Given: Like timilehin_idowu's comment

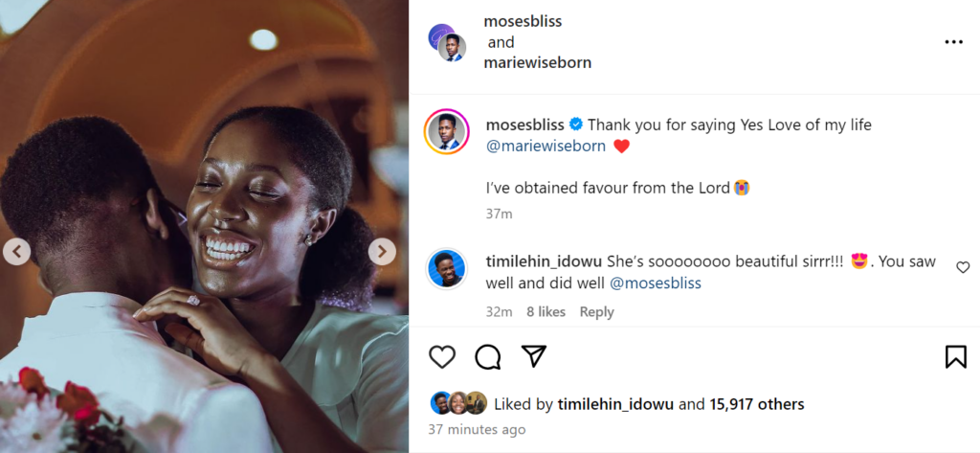Looking at the screenshot, I should tap(963, 268).
